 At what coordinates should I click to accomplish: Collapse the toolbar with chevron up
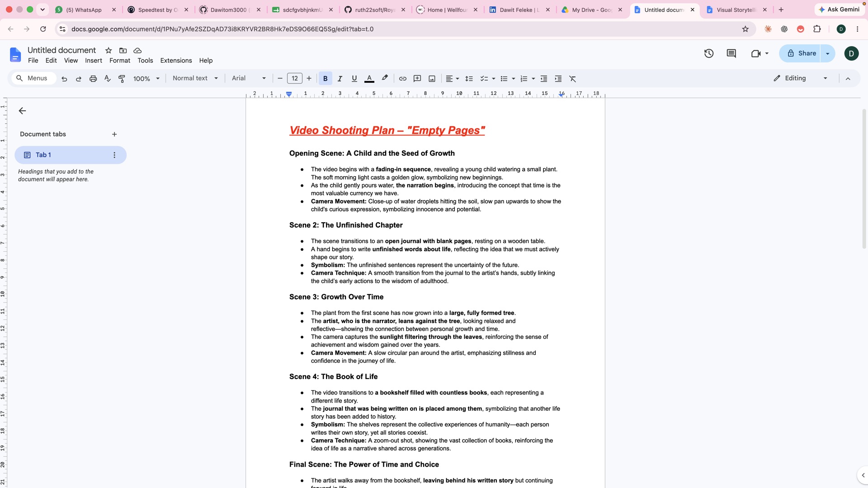(x=848, y=79)
